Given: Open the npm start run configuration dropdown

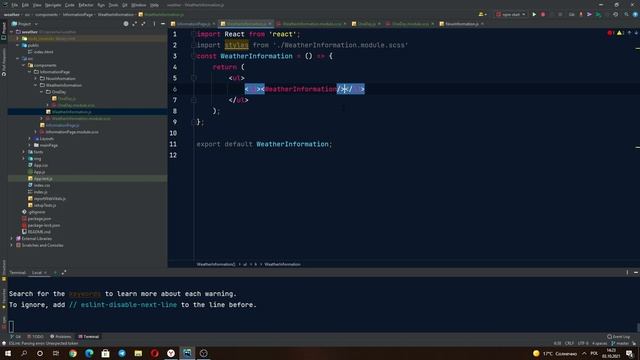Looking at the screenshot, I should (511, 14).
